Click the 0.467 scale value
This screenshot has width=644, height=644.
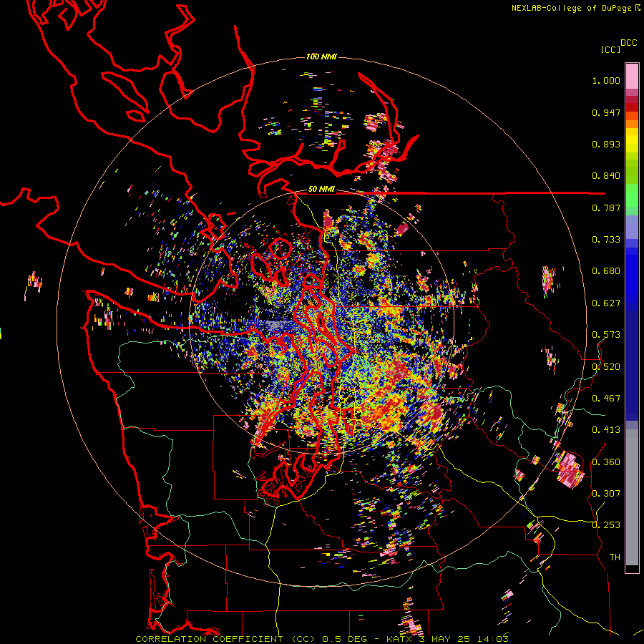[606, 399]
